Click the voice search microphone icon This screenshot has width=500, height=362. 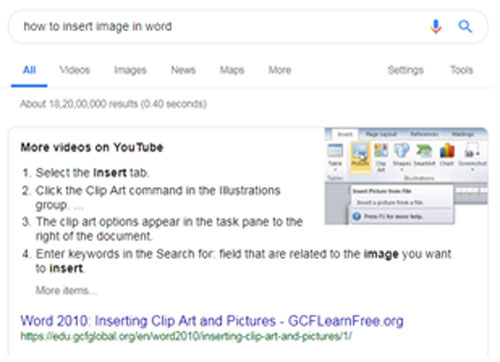click(436, 26)
